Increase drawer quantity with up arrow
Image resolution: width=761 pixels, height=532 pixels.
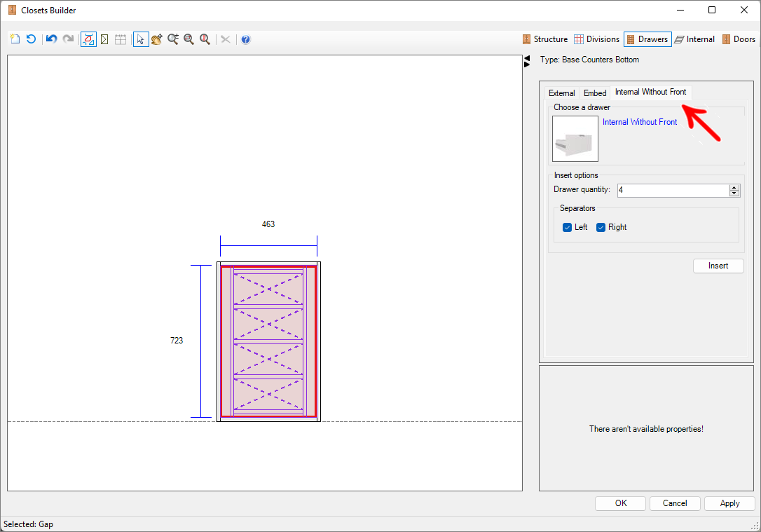(734, 187)
